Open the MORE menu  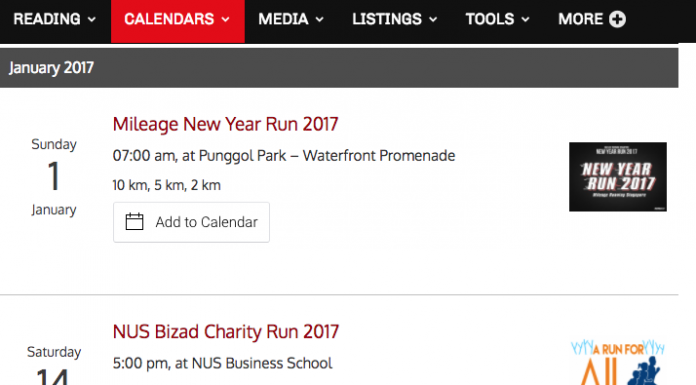pyautogui.click(x=592, y=21)
